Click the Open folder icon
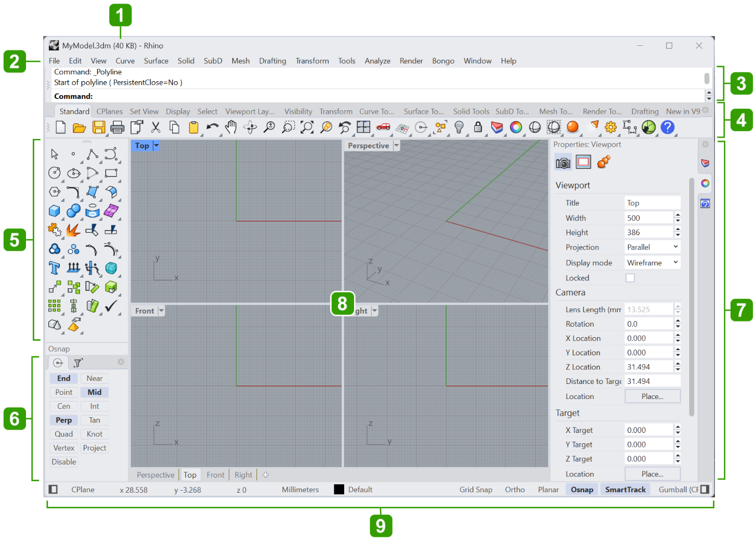This screenshot has width=756, height=539. point(79,127)
